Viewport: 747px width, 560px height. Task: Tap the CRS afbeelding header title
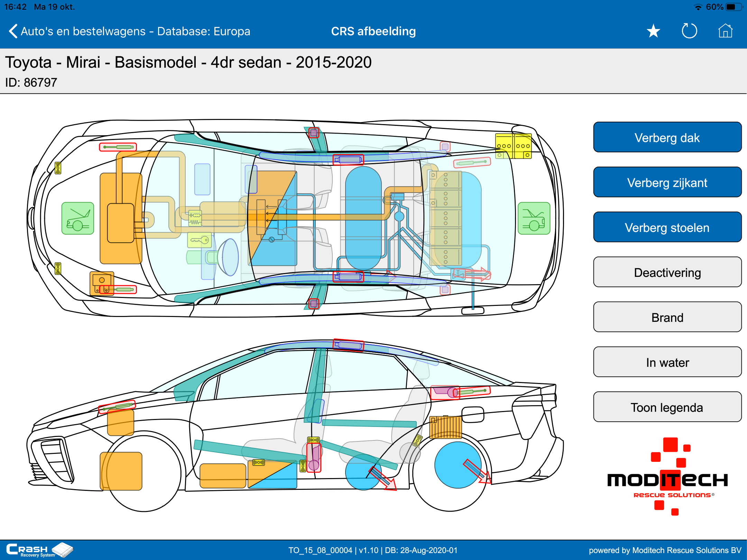[373, 31]
